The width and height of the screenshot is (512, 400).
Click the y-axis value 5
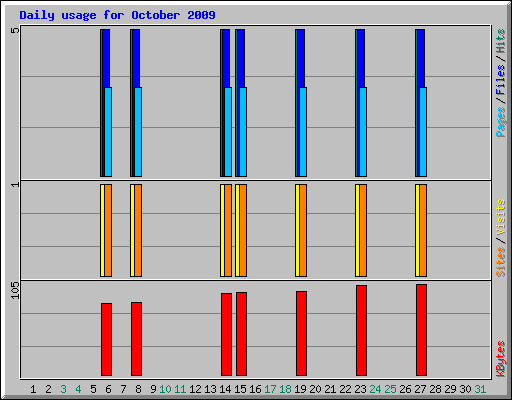[x=15, y=31]
